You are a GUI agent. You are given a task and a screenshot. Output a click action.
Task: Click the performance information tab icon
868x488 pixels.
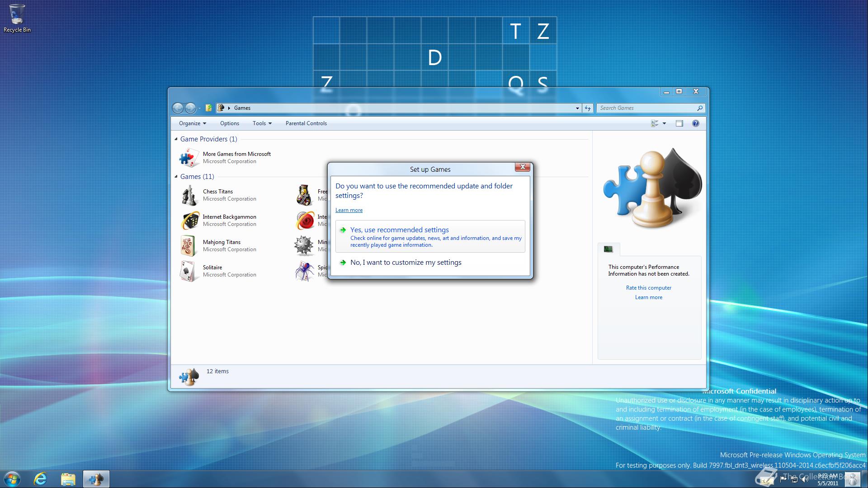pyautogui.click(x=609, y=249)
